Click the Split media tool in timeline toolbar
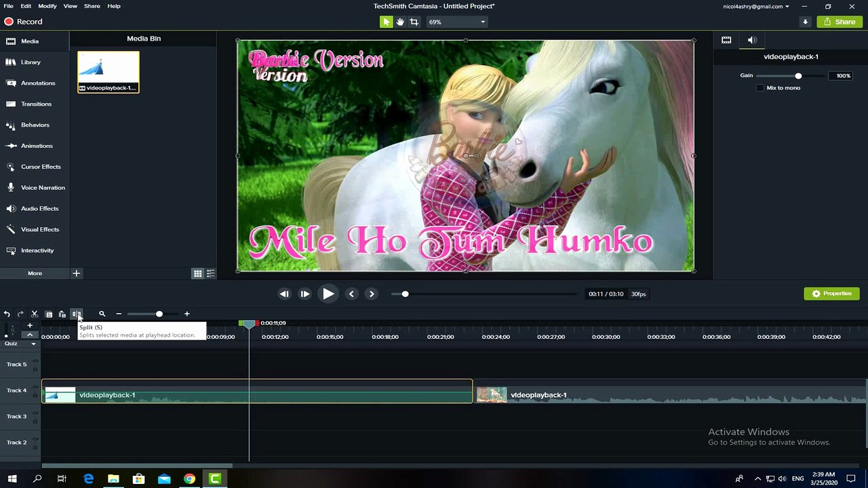This screenshot has height=488, width=868. click(x=77, y=314)
